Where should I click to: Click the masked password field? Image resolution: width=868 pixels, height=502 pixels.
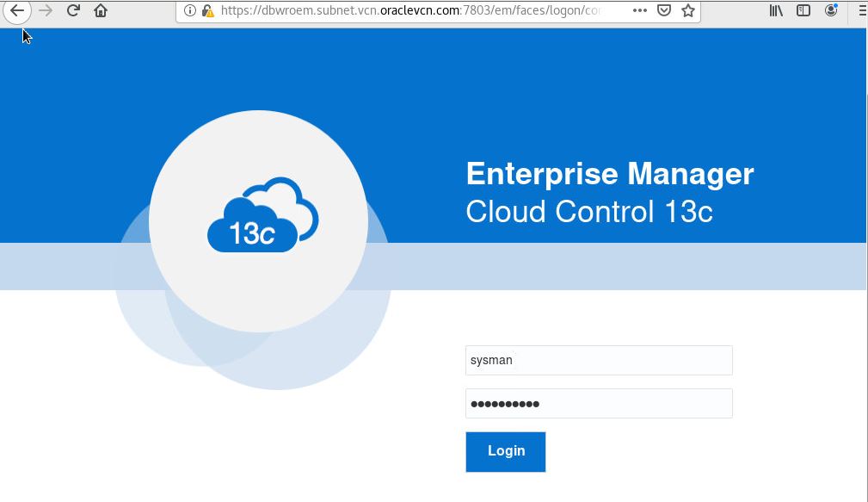(x=598, y=403)
